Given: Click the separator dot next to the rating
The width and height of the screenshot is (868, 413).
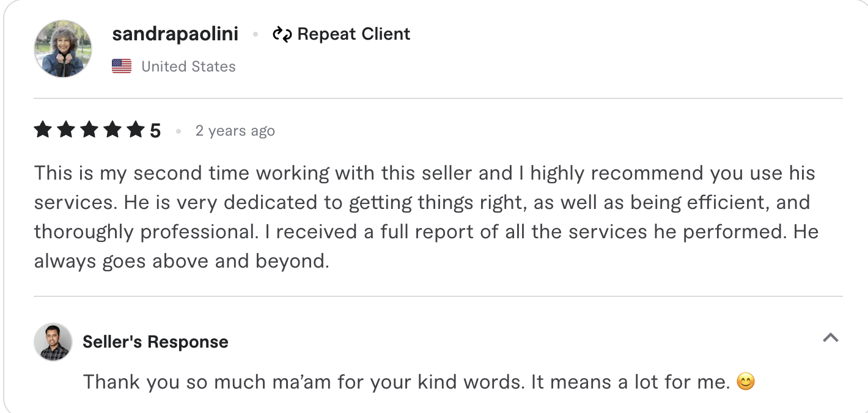Looking at the screenshot, I should click(178, 131).
